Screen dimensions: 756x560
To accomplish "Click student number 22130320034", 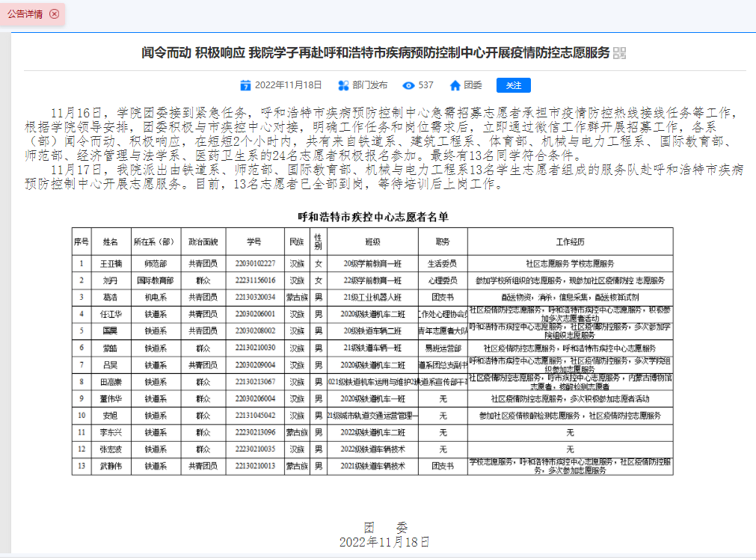I will pyautogui.click(x=255, y=298).
